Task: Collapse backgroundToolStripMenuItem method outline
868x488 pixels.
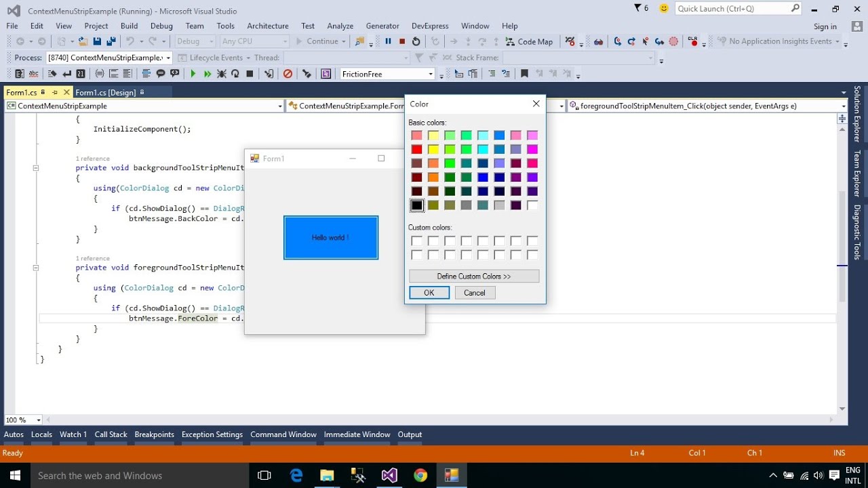Action: pos(36,168)
